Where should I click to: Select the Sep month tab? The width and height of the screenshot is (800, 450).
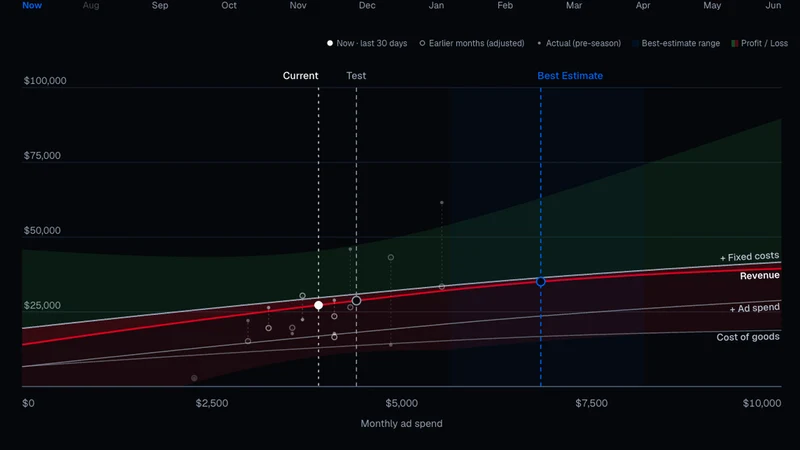tap(160, 5)
